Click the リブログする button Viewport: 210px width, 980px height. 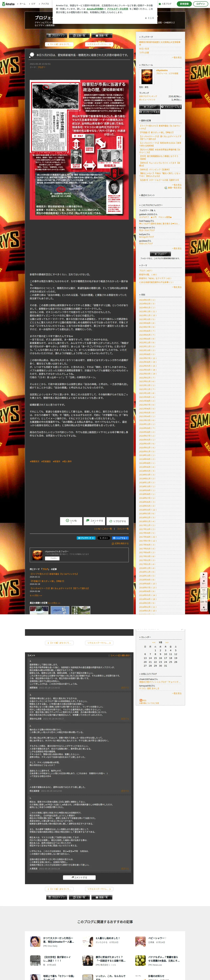pos(117,521)
